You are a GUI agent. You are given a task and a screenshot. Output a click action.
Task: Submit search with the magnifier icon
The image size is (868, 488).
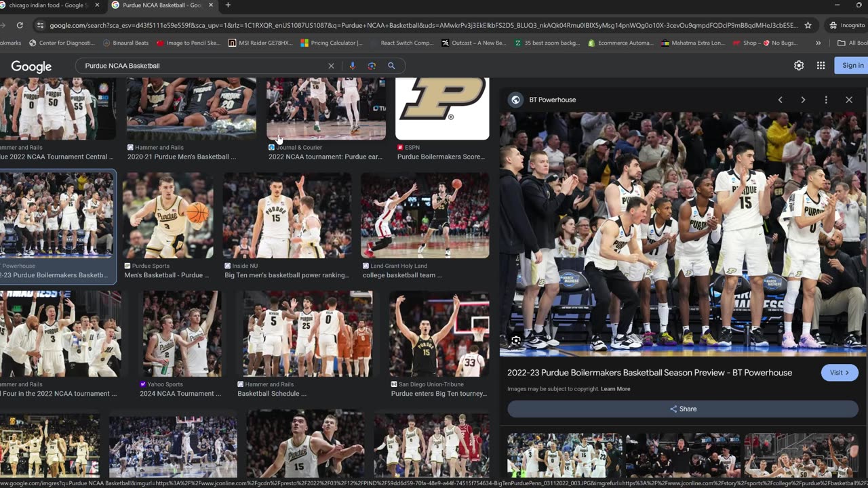[391, 66]
